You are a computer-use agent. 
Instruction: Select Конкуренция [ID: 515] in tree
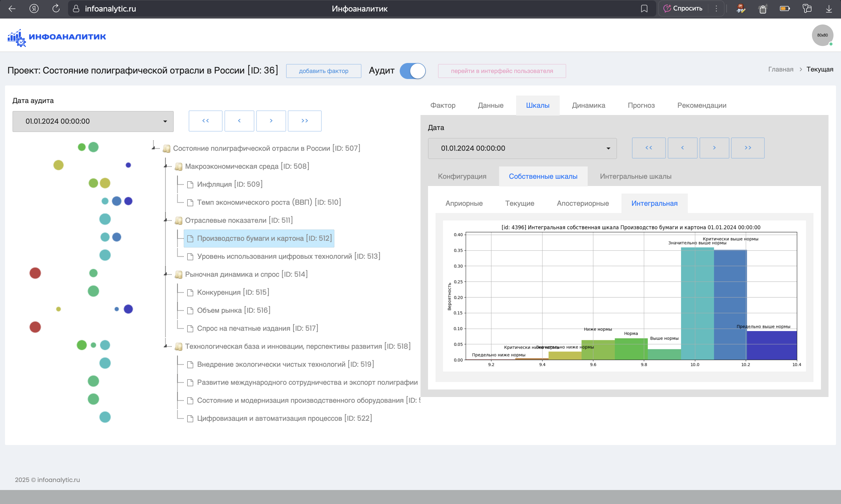pyautogui.click(x=233, y=292)
